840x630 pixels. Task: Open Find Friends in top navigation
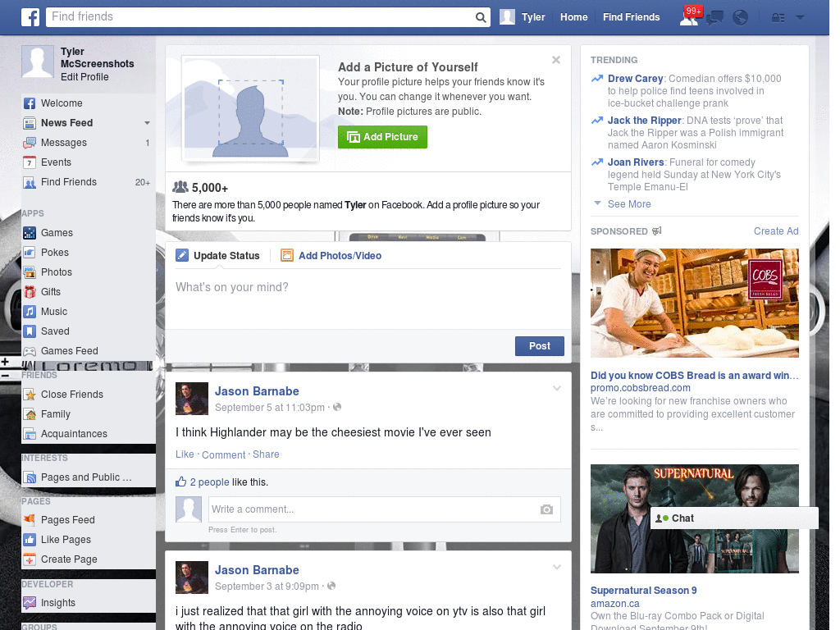point(631,17)
